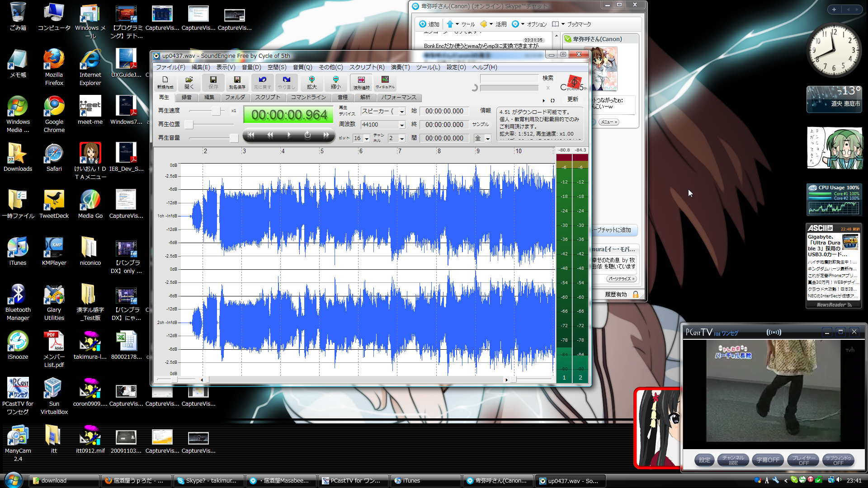Click the 始 start time field
Screen dimensions: 868x488
[444, 111]
